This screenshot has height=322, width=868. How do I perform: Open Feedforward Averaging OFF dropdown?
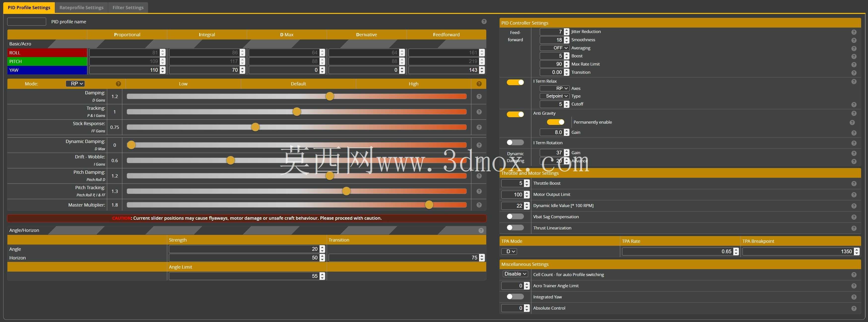554,48
